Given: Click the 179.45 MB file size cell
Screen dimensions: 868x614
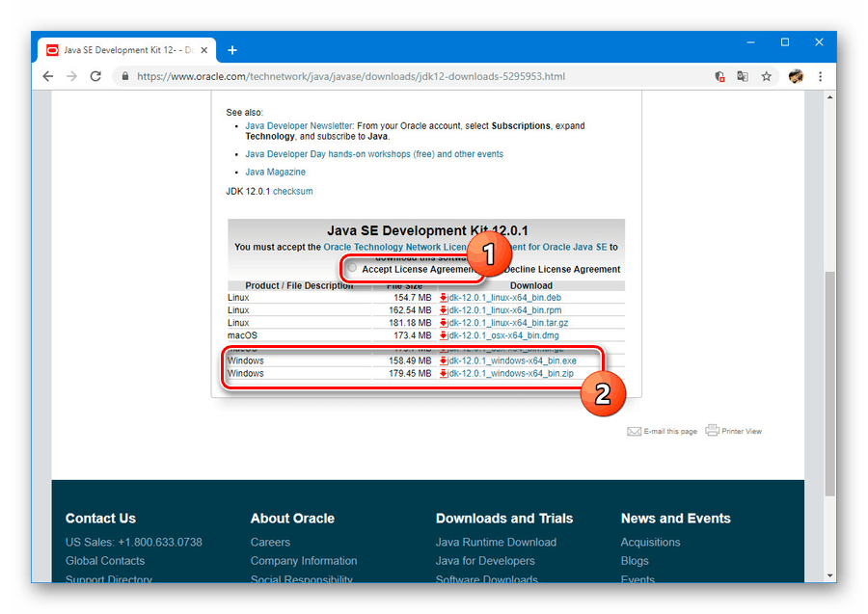Looking at the screenshot, I should pos(410,373).
